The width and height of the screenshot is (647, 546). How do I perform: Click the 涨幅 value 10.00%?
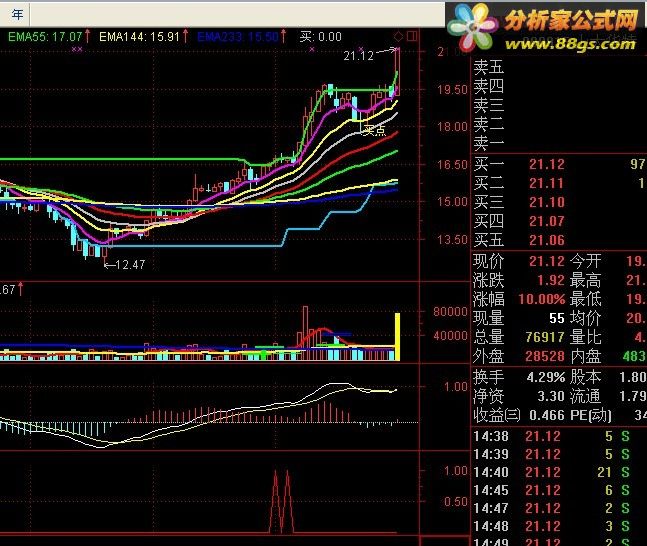542,299
